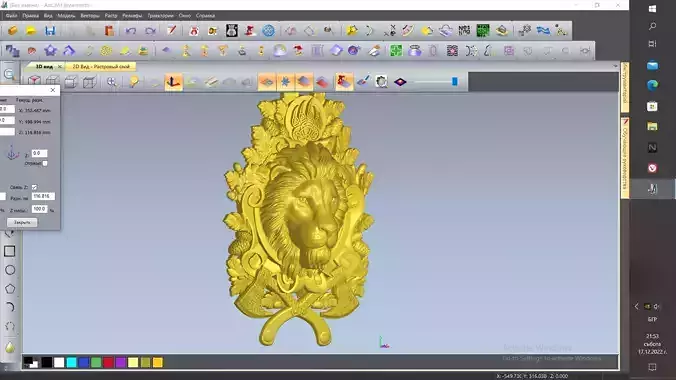Toggle the highlighted orange plane layer button

[267, 82]
